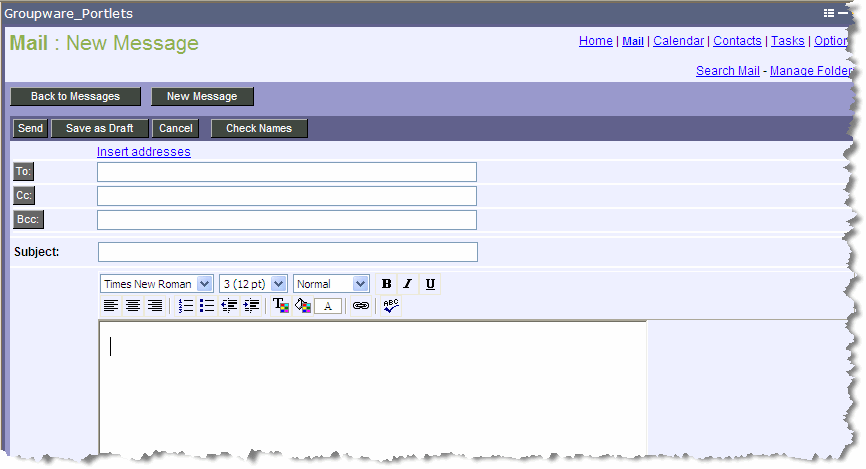
Task: Open the background fill color picker
Action: 303,305
